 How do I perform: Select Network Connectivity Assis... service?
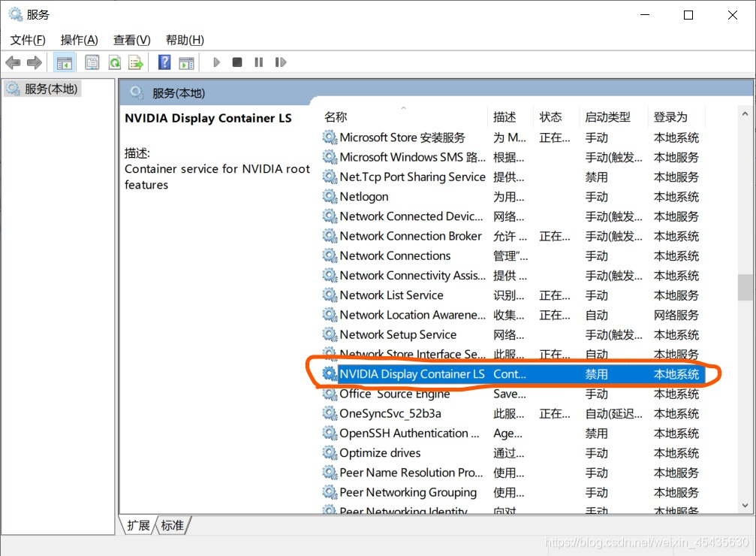(x=513, y=276)
